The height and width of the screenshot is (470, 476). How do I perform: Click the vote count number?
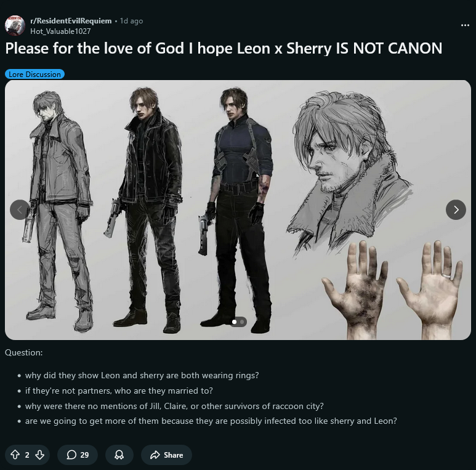pyautogui.click(x=27, y=455)
